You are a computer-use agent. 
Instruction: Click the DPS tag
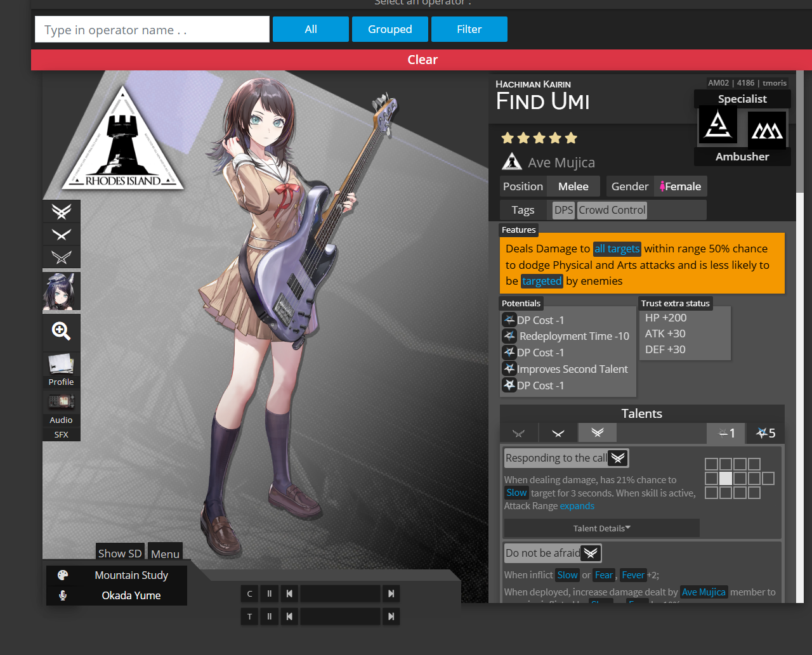point(563,210)
